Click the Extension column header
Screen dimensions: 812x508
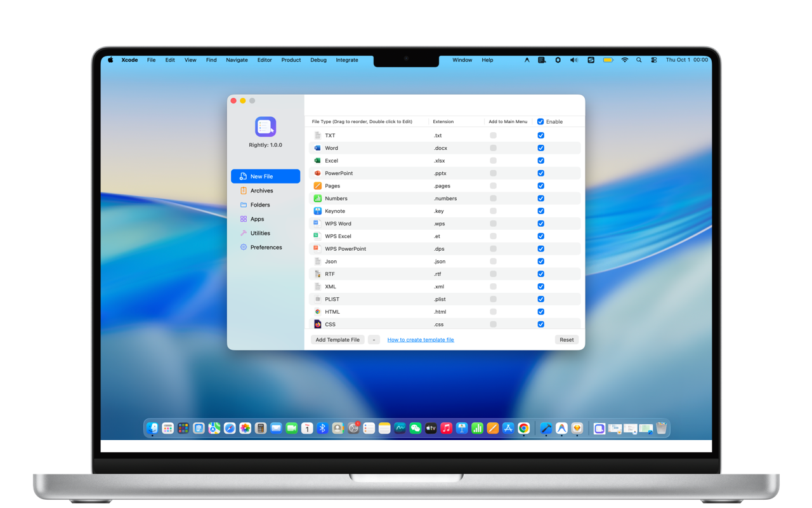pos(443,122)
